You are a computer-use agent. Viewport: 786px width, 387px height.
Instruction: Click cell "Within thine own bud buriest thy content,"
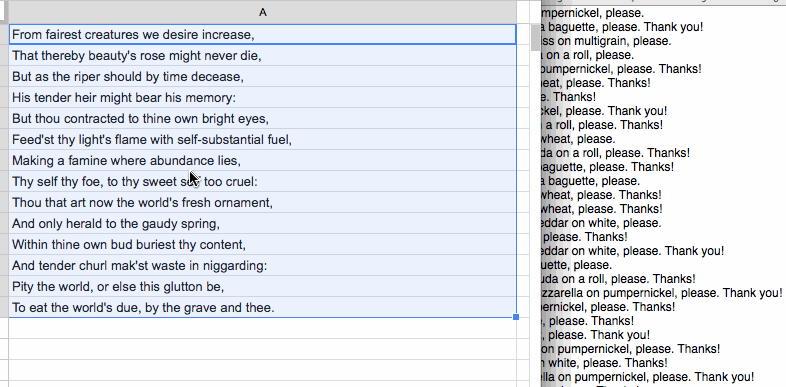tap(262, 245)
